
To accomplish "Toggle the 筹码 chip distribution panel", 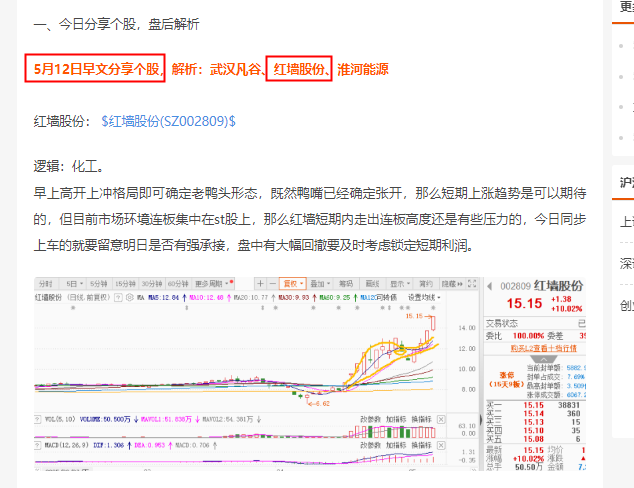I will point(346,284).
